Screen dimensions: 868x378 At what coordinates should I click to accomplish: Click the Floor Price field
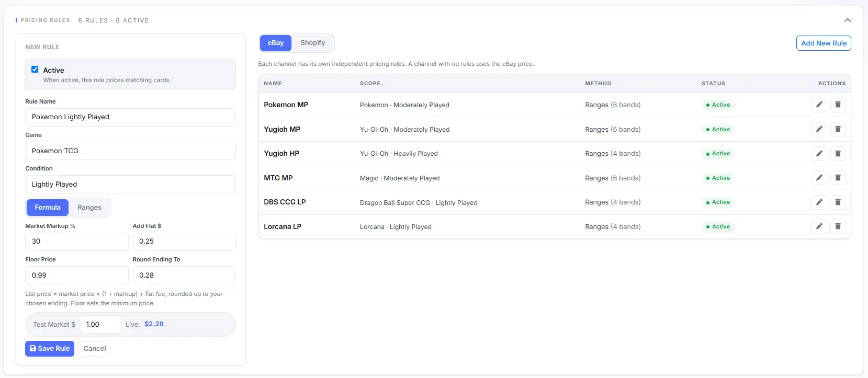[77, 275]
